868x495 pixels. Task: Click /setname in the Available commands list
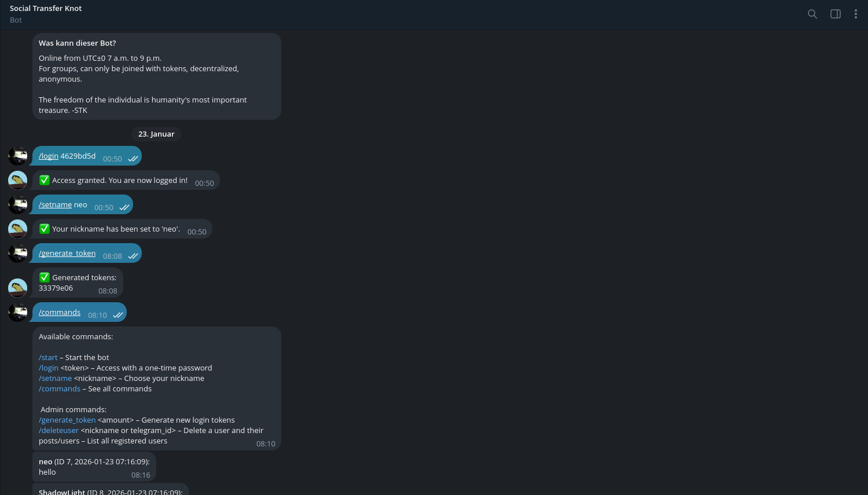55,378
